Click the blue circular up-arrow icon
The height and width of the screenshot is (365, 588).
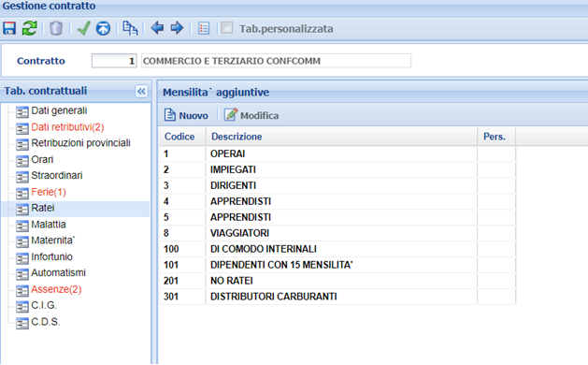click(x=103, y=28)
